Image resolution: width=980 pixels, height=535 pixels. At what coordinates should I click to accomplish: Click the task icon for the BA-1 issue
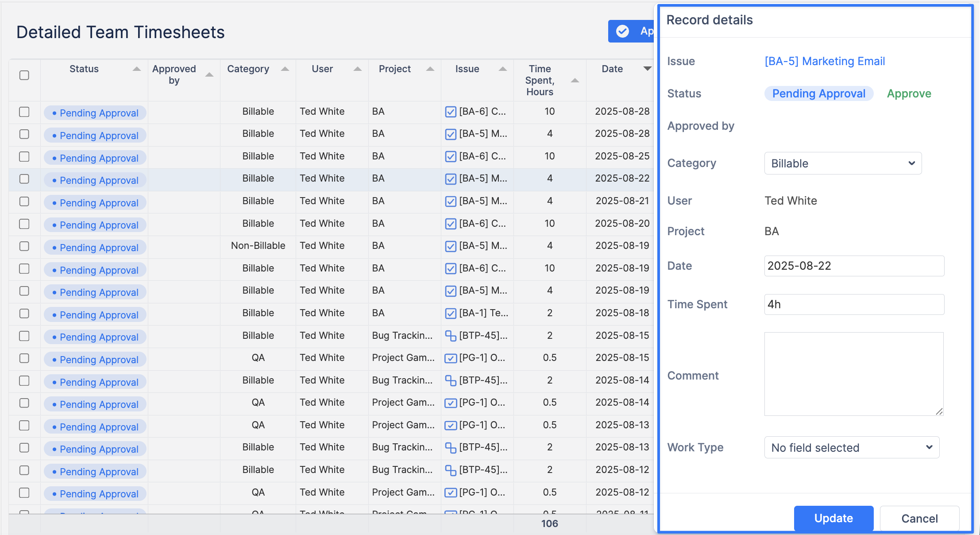tap(450, 314)
